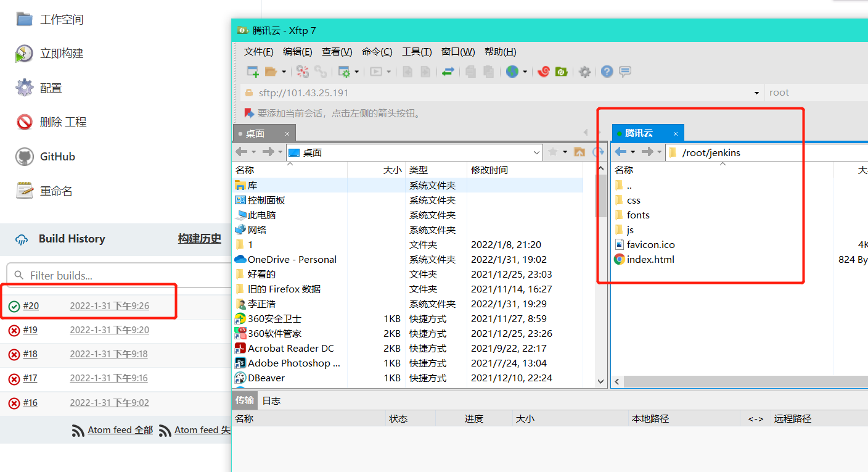The image size is (868, 472).
Task: Open the 窗口(W) menu
Action: pyautogui.click(x=458, y=52)
